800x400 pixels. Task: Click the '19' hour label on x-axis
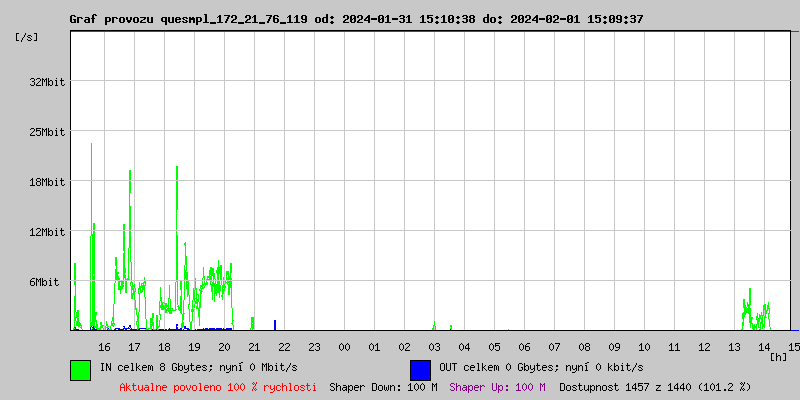194,347
